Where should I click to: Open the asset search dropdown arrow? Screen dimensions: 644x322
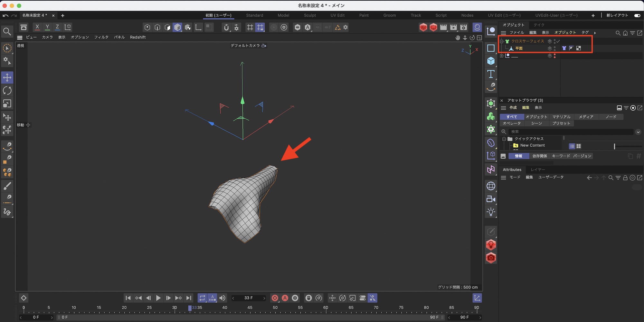pos(638,132)
